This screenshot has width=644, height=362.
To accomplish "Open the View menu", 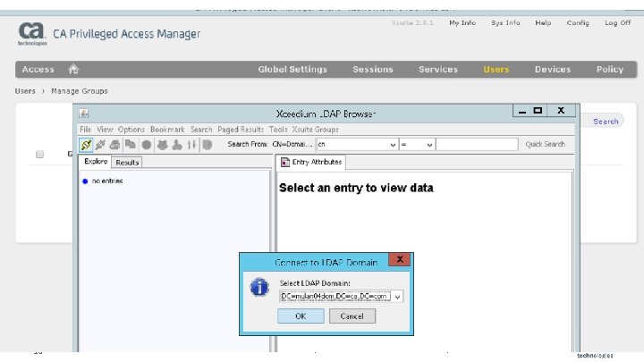I will pyautogui.click(x=105, y=130).
